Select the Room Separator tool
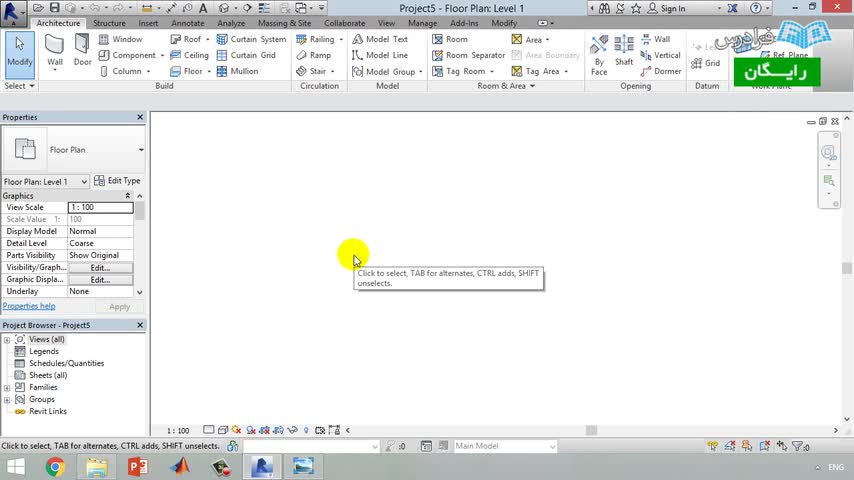Viewport: 854px width, 480px height. (468, 55)
